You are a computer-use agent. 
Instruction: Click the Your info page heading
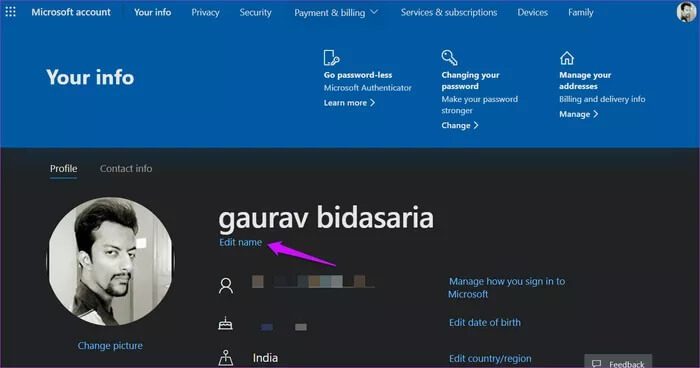coord(90,77)
